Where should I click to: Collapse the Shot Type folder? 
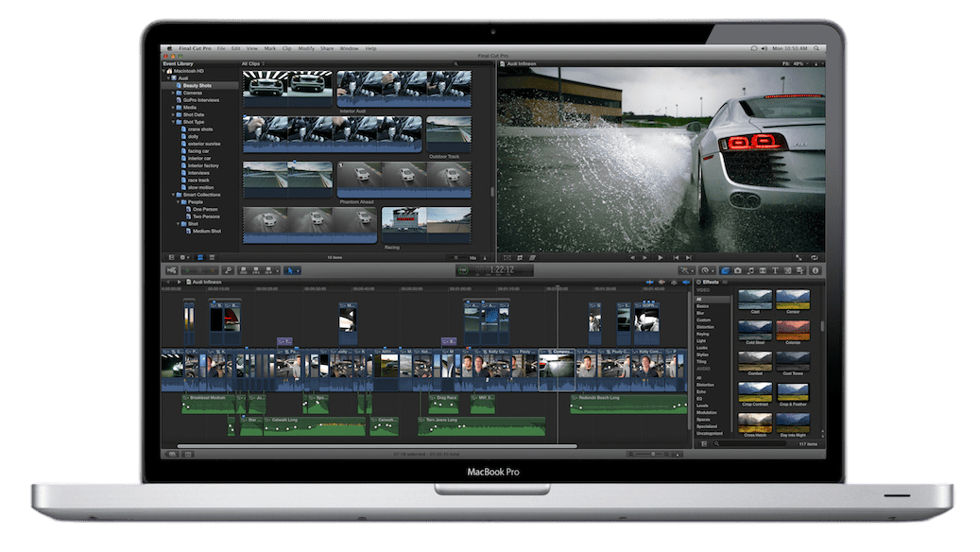coord(174,122)
